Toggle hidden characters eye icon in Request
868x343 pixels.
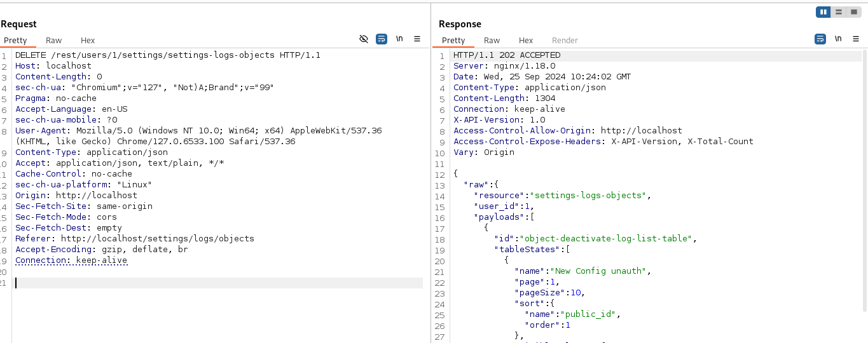(364, 39)
